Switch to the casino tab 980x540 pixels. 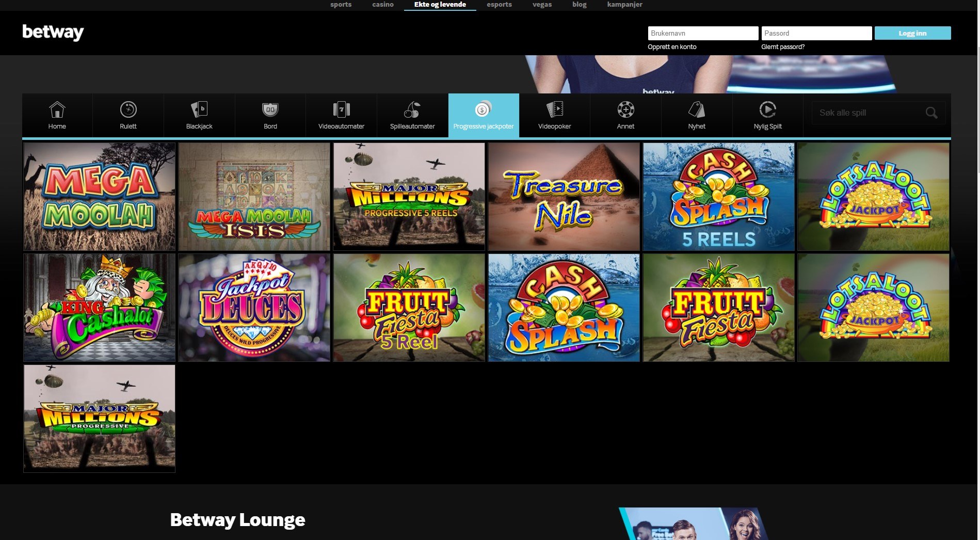pos(382,5)
